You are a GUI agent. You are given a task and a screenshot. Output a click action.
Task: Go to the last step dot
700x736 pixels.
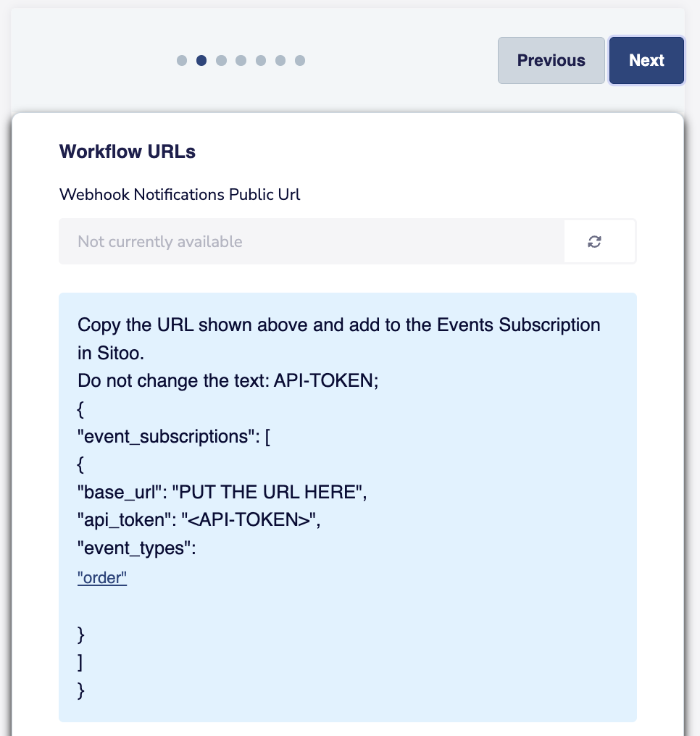300,61
